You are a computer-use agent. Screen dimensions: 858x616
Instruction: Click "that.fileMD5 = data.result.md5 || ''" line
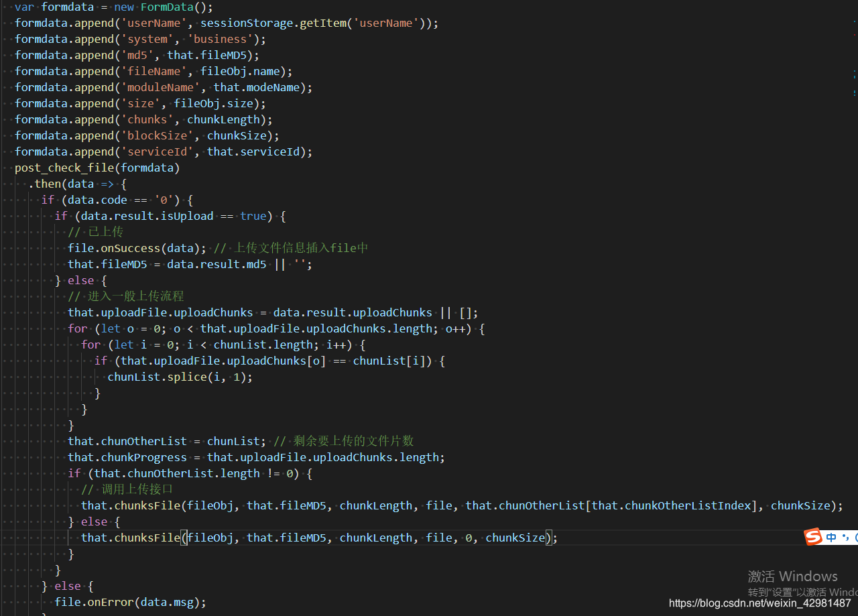190,265
